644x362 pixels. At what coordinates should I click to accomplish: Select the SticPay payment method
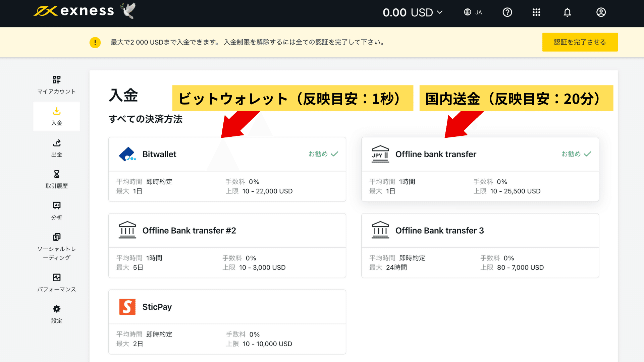pyautogui.click(x=227, y=322)
